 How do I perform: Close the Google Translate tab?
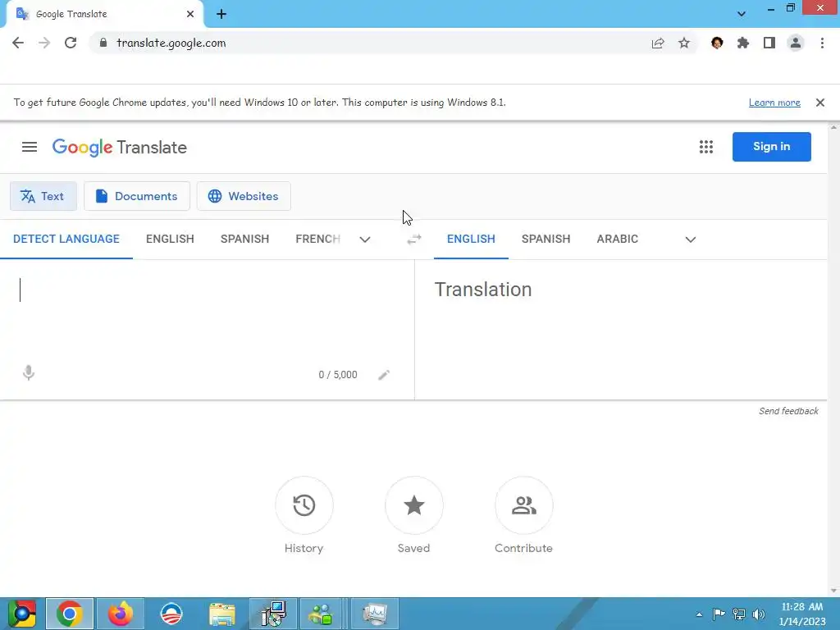click(190, 14)
